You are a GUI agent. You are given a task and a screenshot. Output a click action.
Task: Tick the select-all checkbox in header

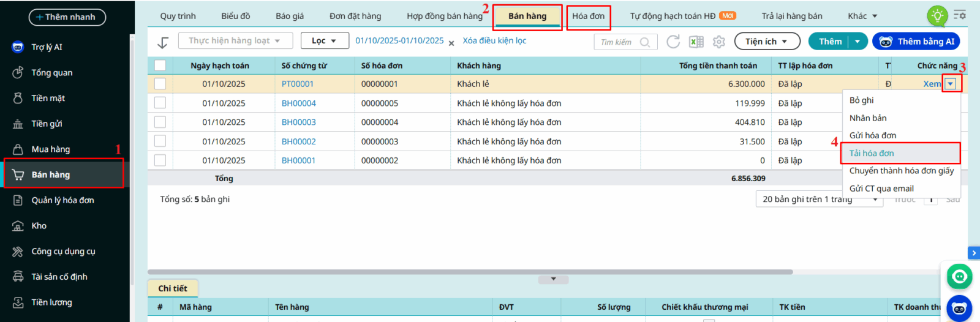click(x=160, y=66)
